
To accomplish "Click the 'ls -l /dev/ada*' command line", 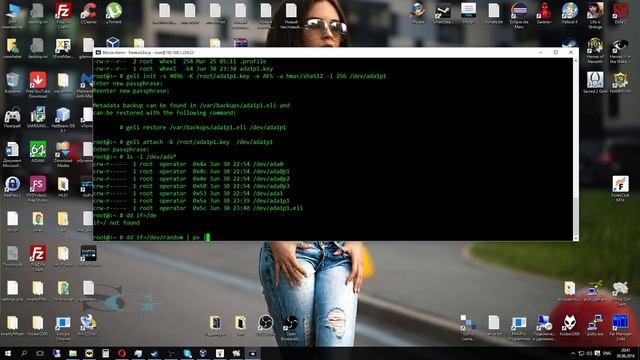I will click(x=135, y=157).
